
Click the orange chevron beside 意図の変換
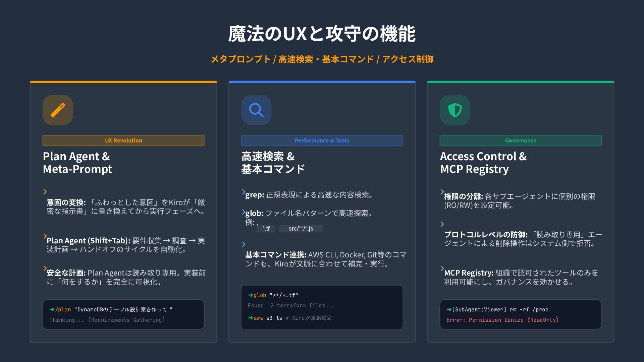tap(45, 192)
